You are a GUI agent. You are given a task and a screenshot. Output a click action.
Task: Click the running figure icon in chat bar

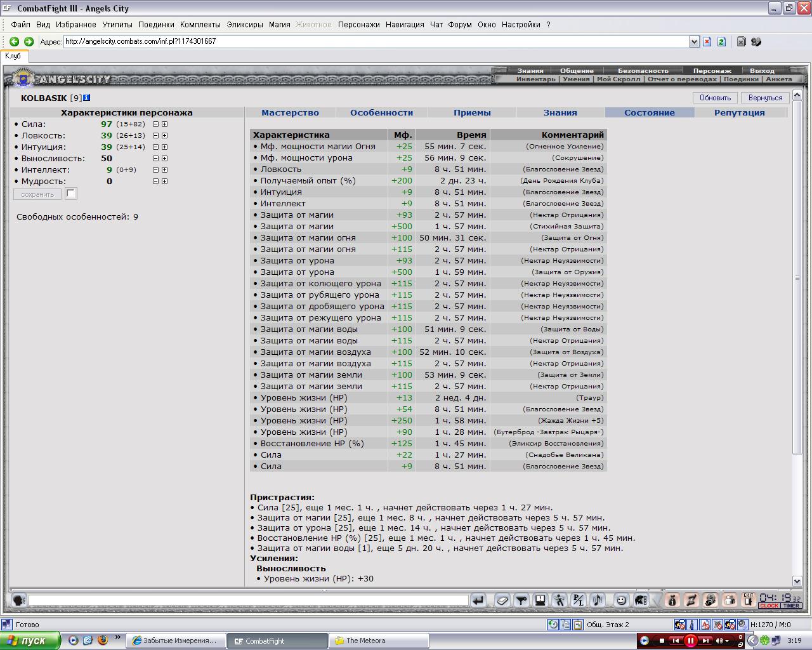click(560, 600)
